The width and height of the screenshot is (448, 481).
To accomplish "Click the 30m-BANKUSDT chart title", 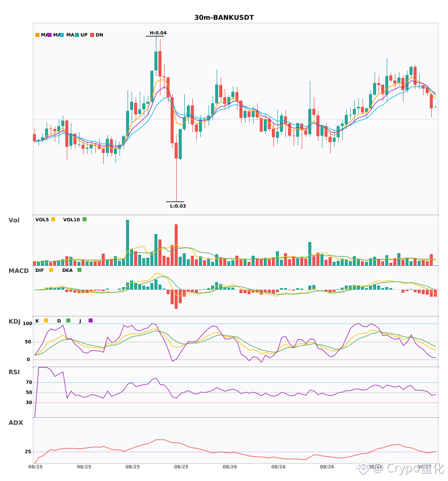I will pos(224,18).
